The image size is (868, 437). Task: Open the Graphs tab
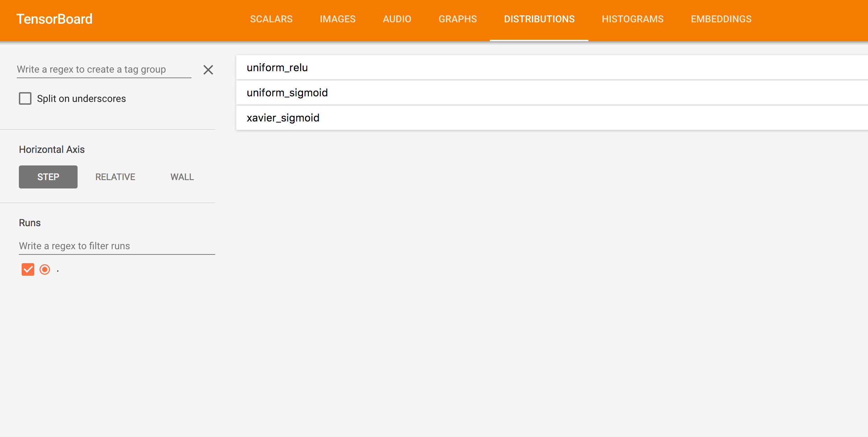[x=457, y=19]
